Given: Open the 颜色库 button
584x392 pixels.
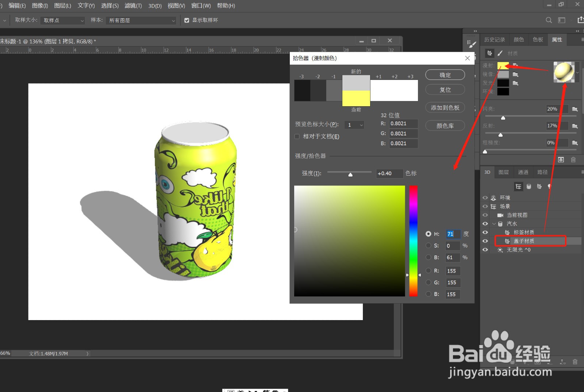Looking at the screenshot, I should (x=445, y=126).
